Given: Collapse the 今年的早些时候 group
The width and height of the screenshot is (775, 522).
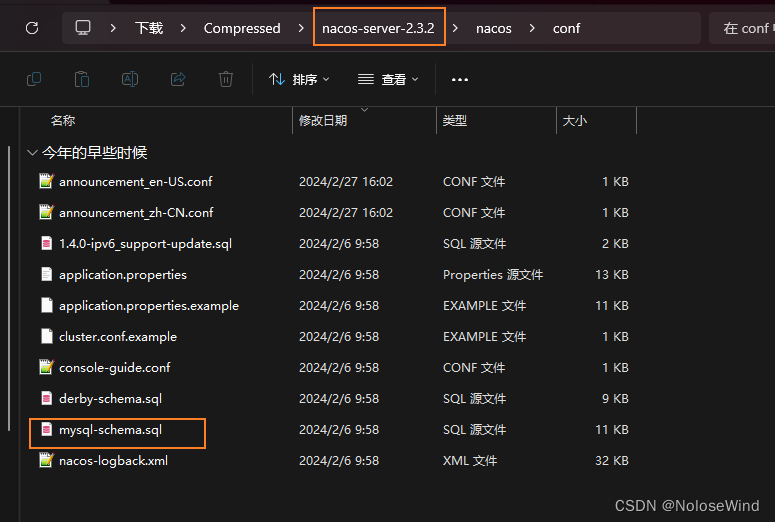Looking at the screenshot, I should (32, 153).
